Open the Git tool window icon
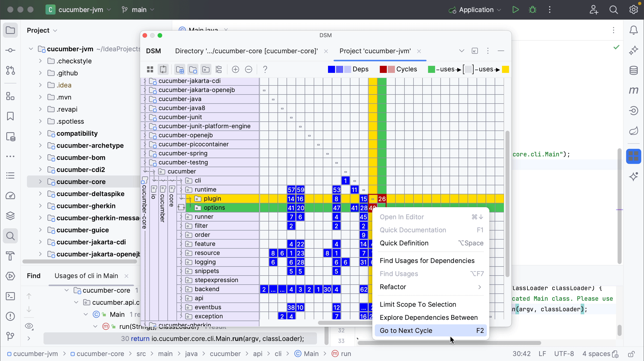Screen dimensions: 644x361 click(x=10, y=336)
